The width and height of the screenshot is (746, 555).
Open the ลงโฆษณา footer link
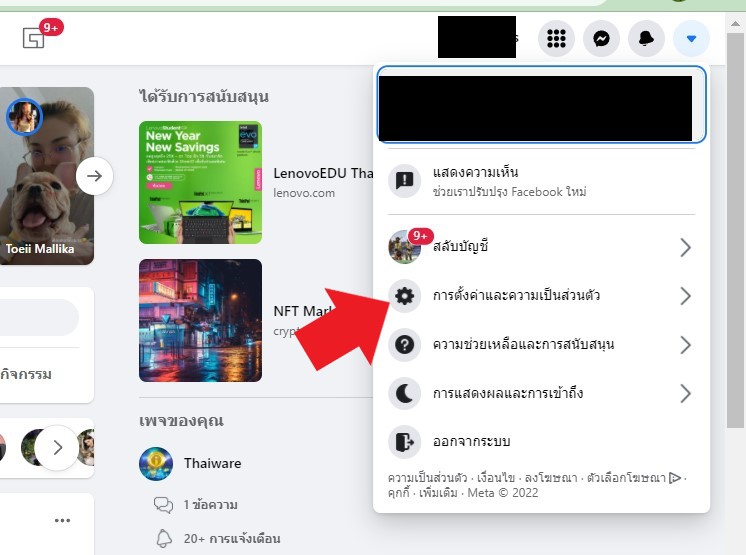(x=551, y=477)
